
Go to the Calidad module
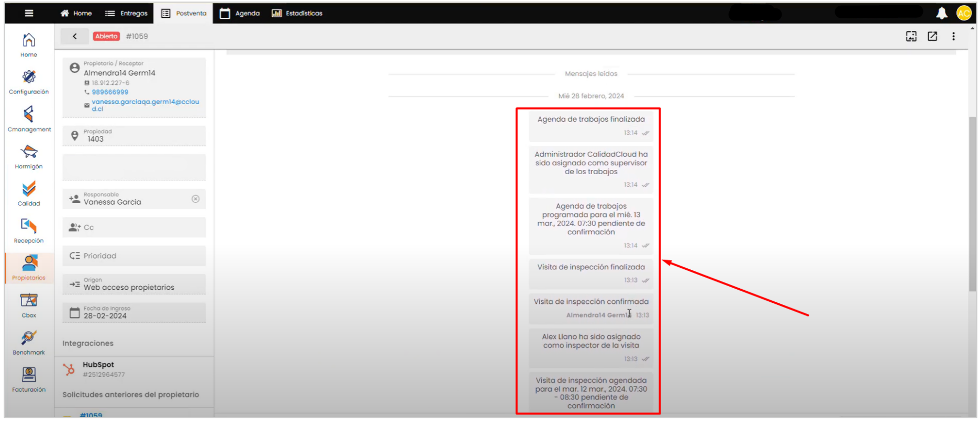coord(29,194)
